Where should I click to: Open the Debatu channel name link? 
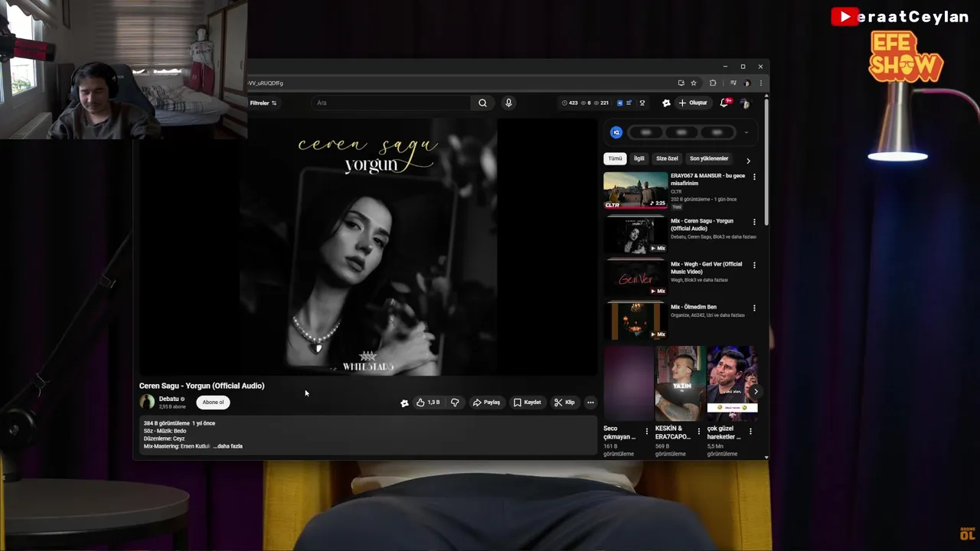168,399
